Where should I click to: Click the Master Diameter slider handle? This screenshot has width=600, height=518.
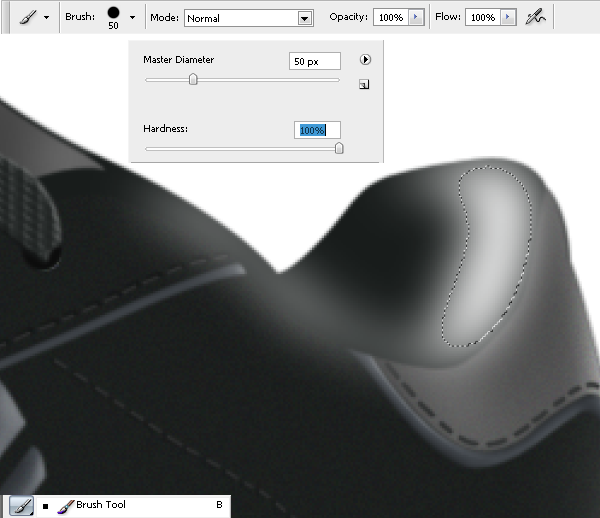point(193,79)
